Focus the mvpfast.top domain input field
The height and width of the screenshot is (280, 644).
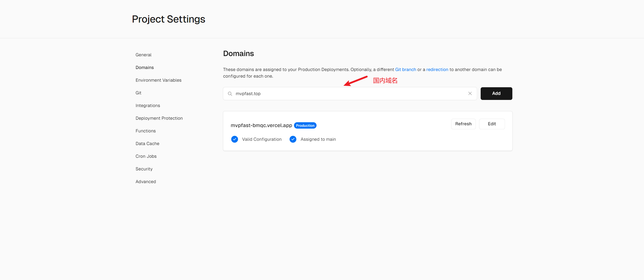350,94
